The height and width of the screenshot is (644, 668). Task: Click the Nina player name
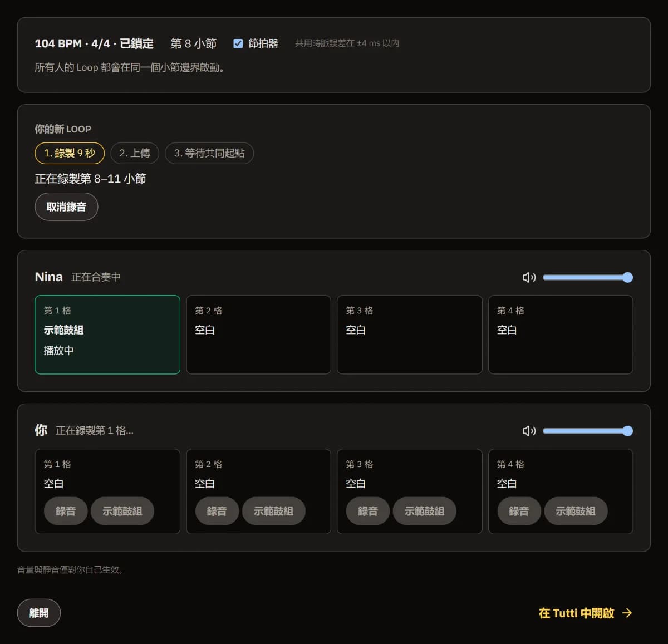pyautogui.click(x=49, y=277)
